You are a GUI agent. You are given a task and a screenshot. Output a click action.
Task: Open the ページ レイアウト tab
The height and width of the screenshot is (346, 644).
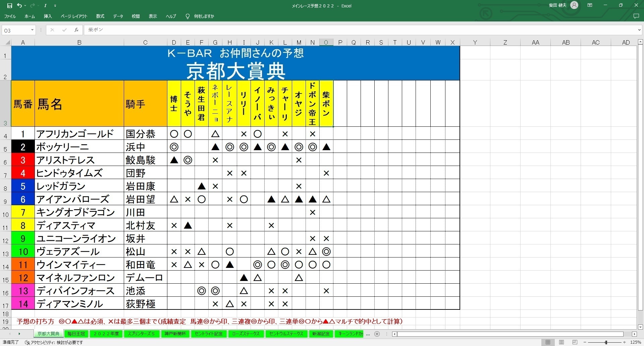coord(74,16)
